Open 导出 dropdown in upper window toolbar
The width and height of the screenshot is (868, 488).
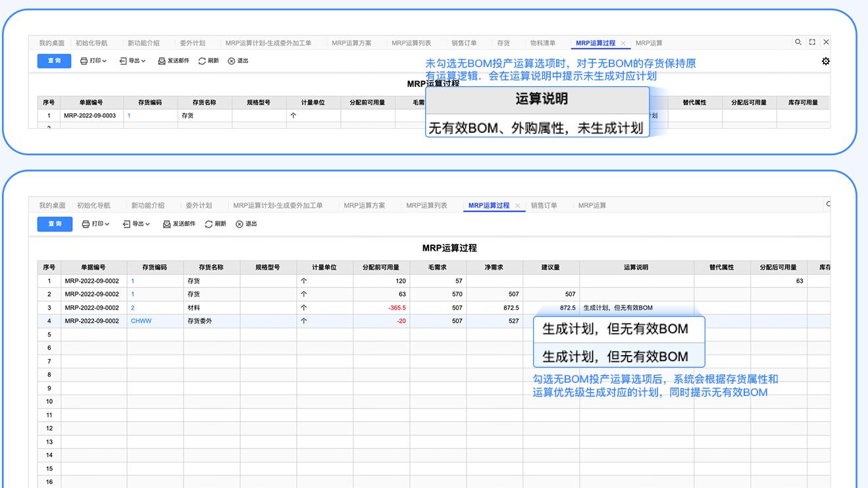pos(132,61)
